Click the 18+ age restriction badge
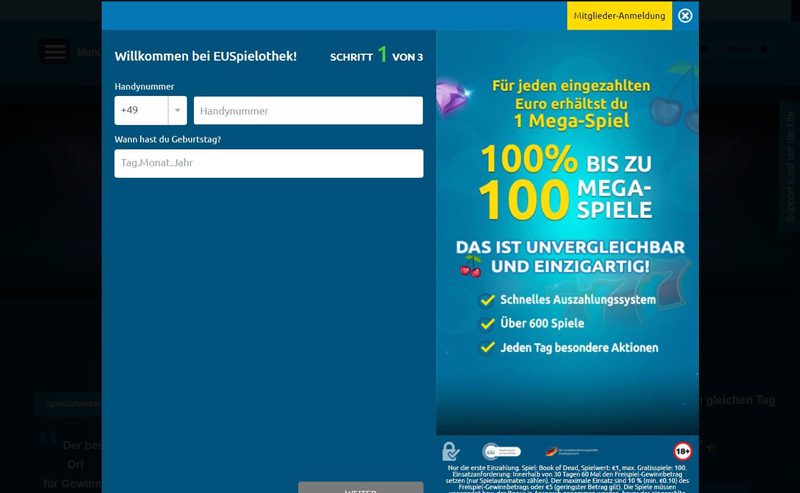 pyautogui.click(x=683, y=451)
